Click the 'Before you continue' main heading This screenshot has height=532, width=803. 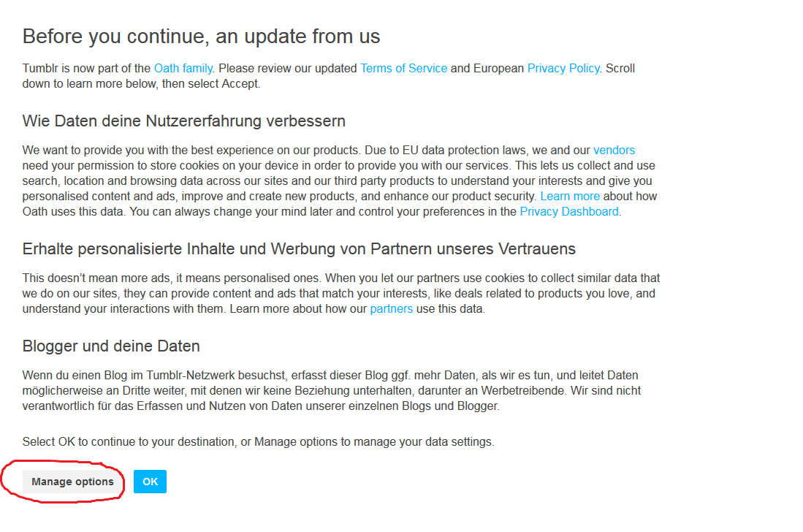(x=201, y=37)
